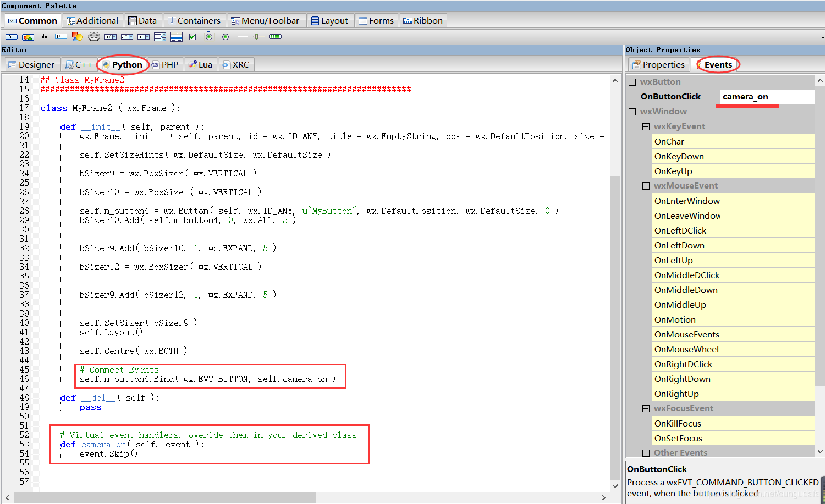Screen dimensions: 825x504
Task: Select the OnMotion event row
Action: [x=733, y=319]
